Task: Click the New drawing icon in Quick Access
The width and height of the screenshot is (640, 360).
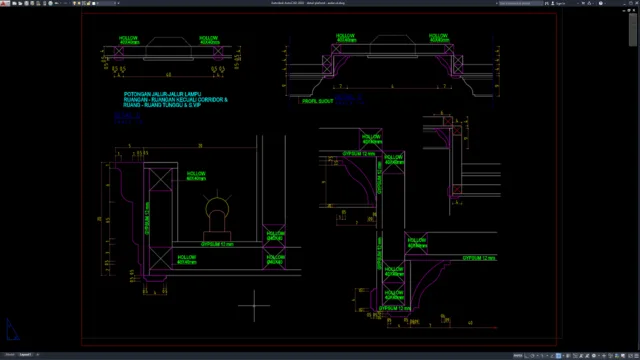Action: pos(15,3)
